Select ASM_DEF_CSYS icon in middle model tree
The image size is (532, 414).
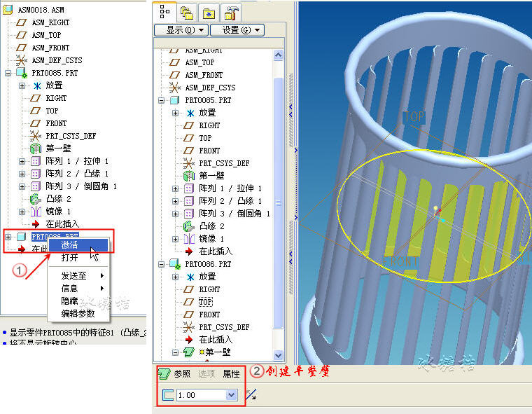175,88
